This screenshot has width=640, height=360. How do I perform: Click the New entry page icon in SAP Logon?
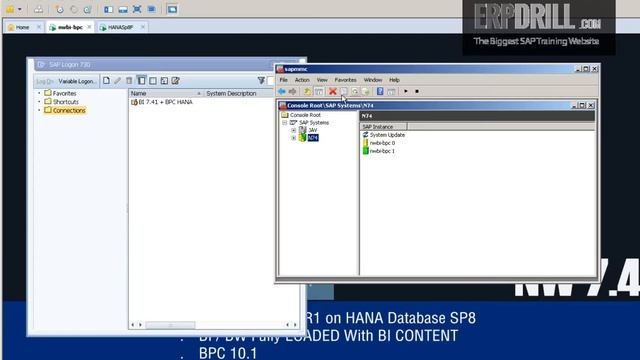click(x=106, y=81)
